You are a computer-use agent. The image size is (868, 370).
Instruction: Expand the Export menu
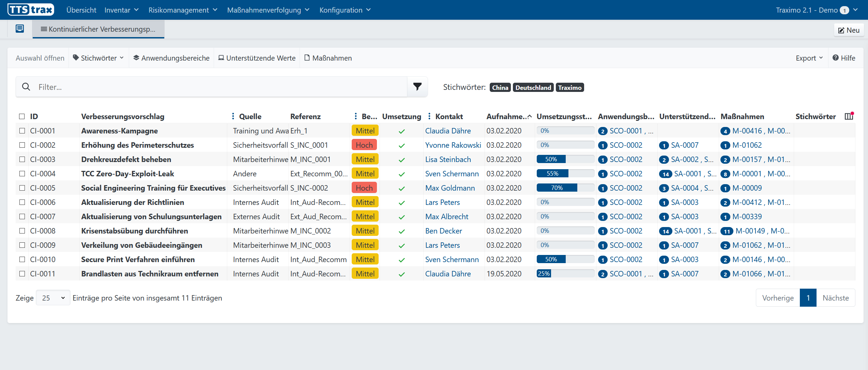[809, 58]
